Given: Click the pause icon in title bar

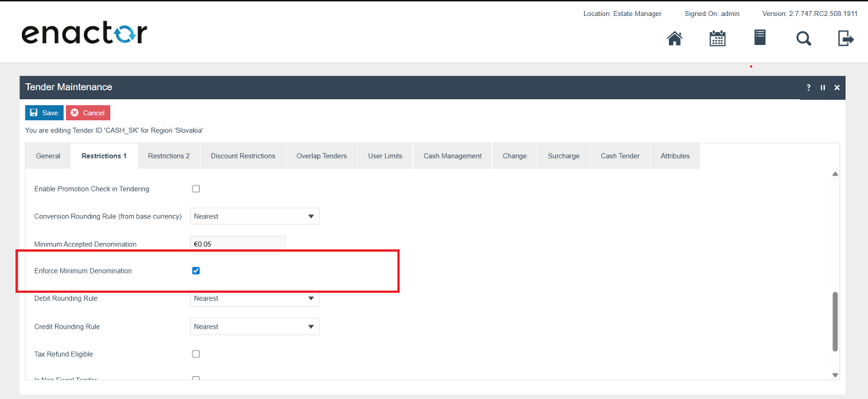Looking at the screenshot, I should 822,87.
